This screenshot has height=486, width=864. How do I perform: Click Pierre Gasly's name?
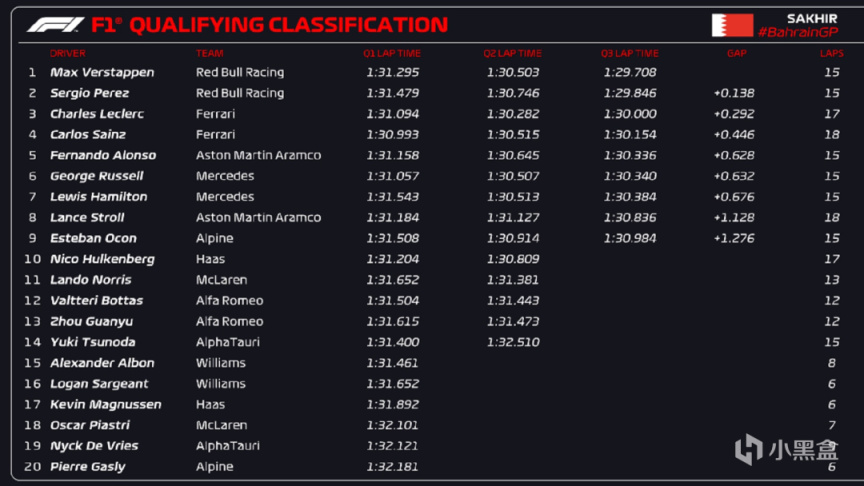(88, 466)
